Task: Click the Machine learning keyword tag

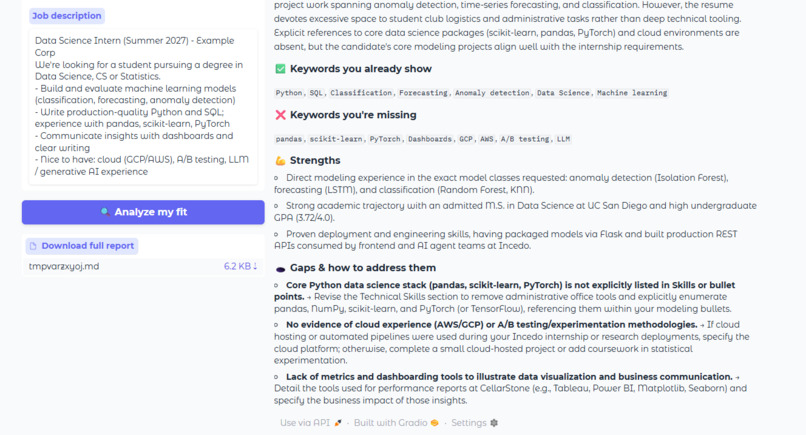Action: 632,93
